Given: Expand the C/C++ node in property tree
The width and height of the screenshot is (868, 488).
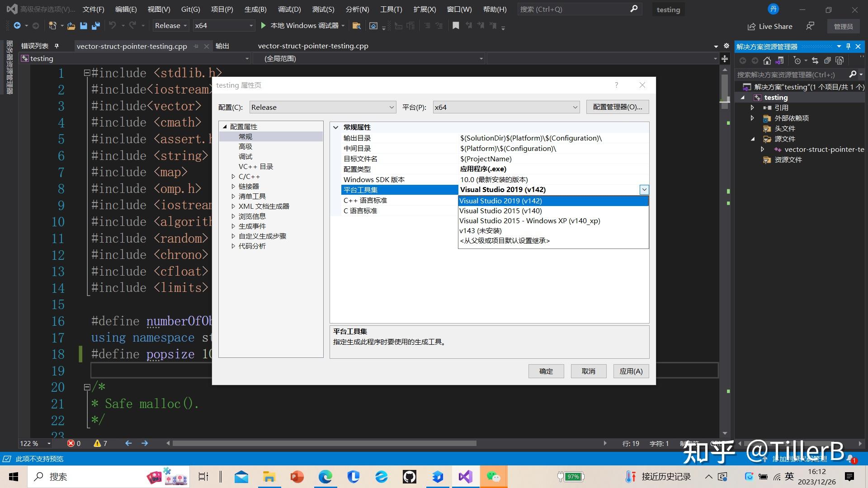Looking at the screenshot, I should coord(233,176).
